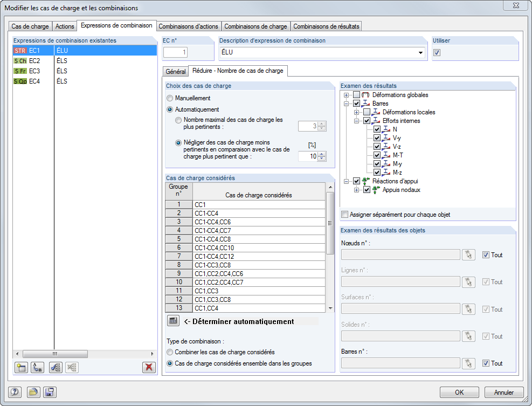Click the new combination expression icon
The width and height of the screenshot is (532, 406).
pos(22,367)
